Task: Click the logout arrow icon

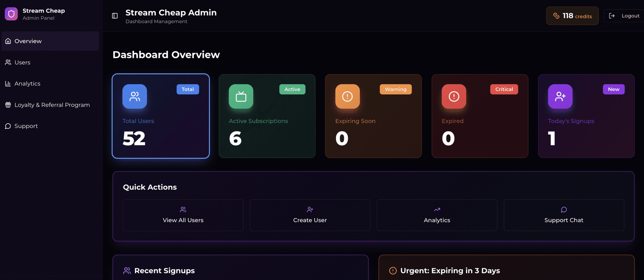Action: [x=612, y=16]
